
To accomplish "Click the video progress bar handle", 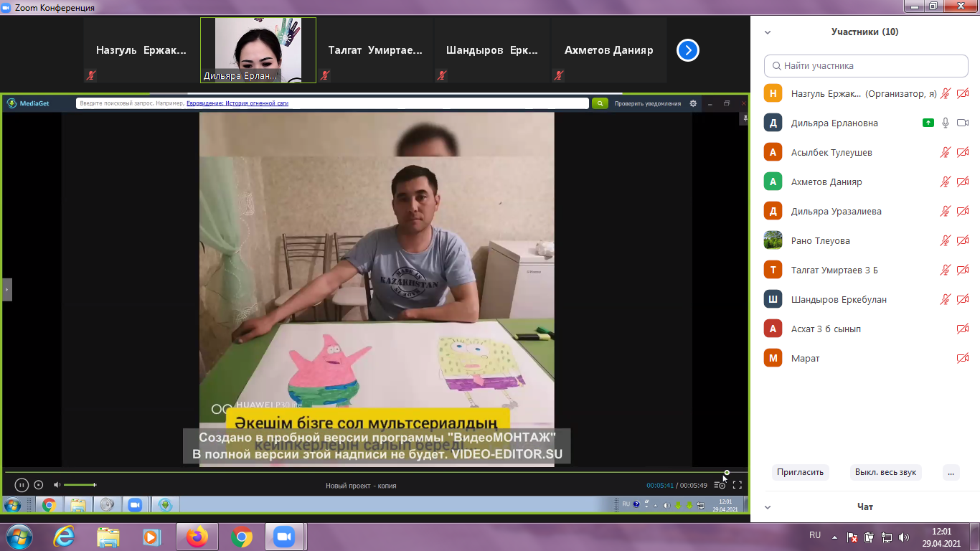I will [x=727, y=472].
